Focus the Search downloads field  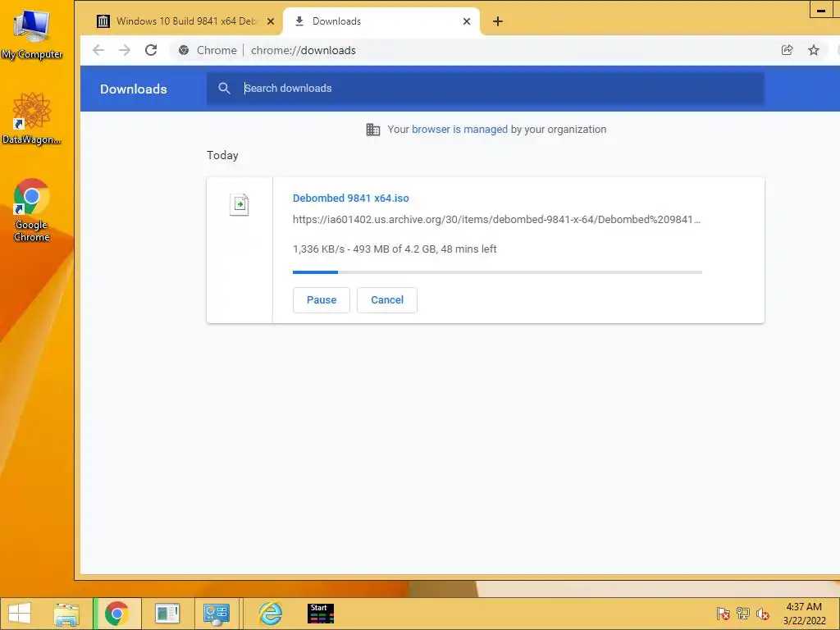[x=486, y=89]
